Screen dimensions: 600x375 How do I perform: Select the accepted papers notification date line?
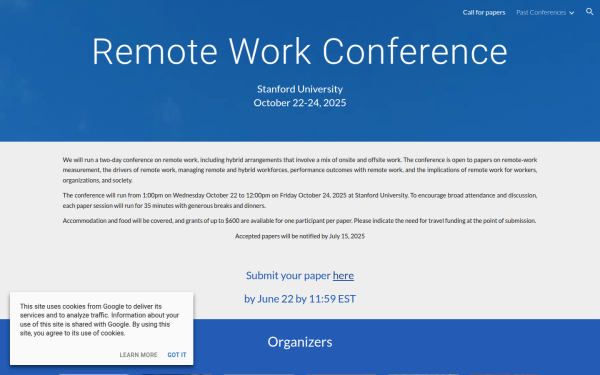pos(300,236)
